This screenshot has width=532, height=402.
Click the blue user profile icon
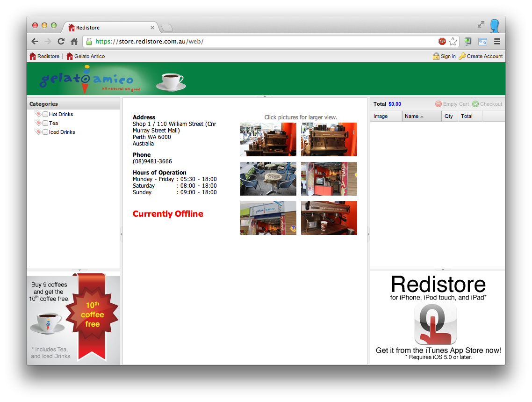click(494, 26)
